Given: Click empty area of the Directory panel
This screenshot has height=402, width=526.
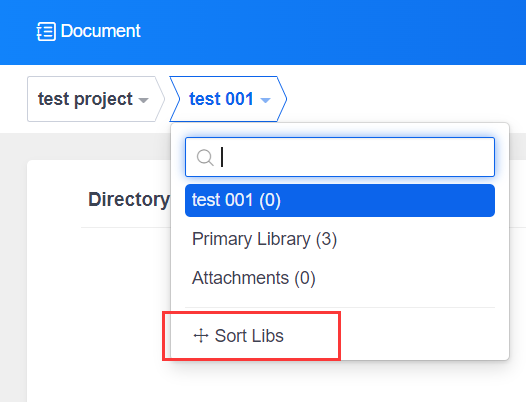Looking at the screenshot, I should click(x=97, y=302).
